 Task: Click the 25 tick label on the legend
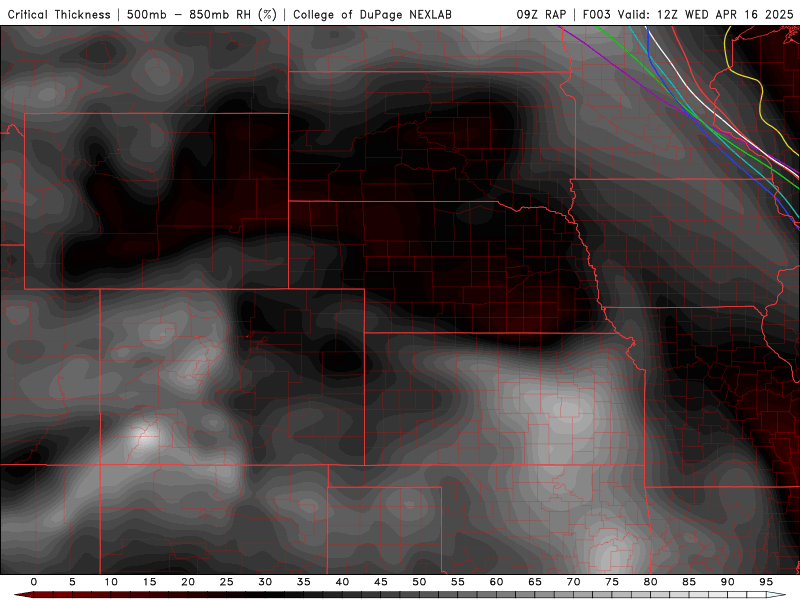227,582
